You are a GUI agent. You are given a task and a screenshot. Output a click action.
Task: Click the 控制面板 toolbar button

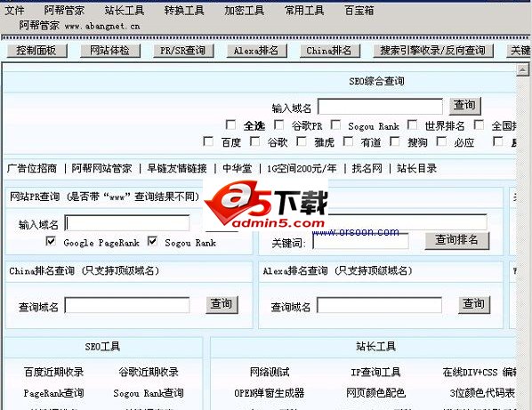[36, 51]
